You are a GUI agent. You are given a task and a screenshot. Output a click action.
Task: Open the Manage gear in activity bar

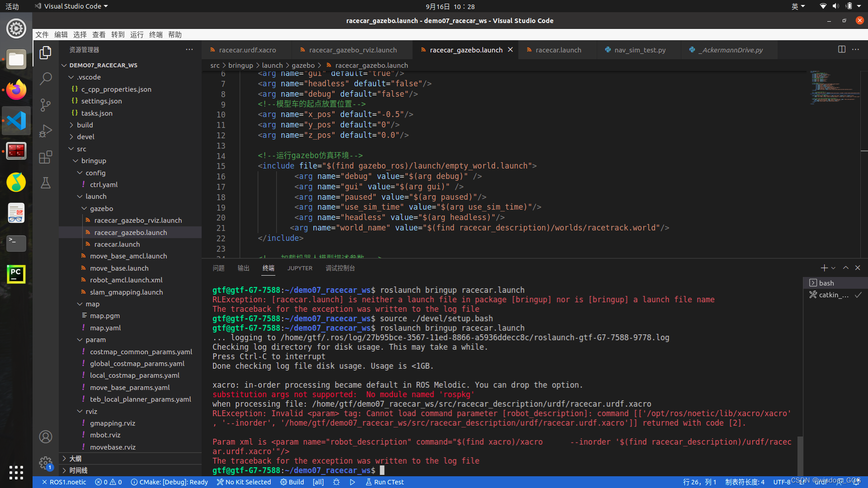[46, 462]
